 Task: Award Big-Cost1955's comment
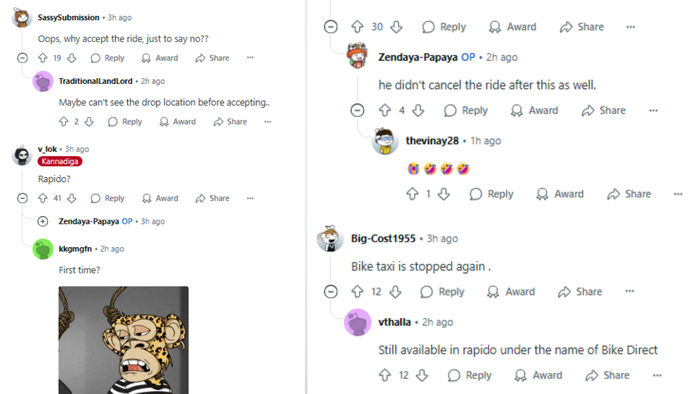(511, 292)
